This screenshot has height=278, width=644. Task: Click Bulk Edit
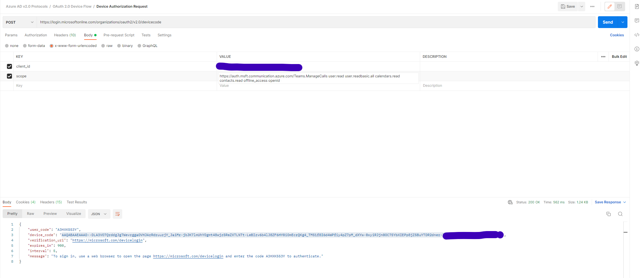click(x=619, y=57)
